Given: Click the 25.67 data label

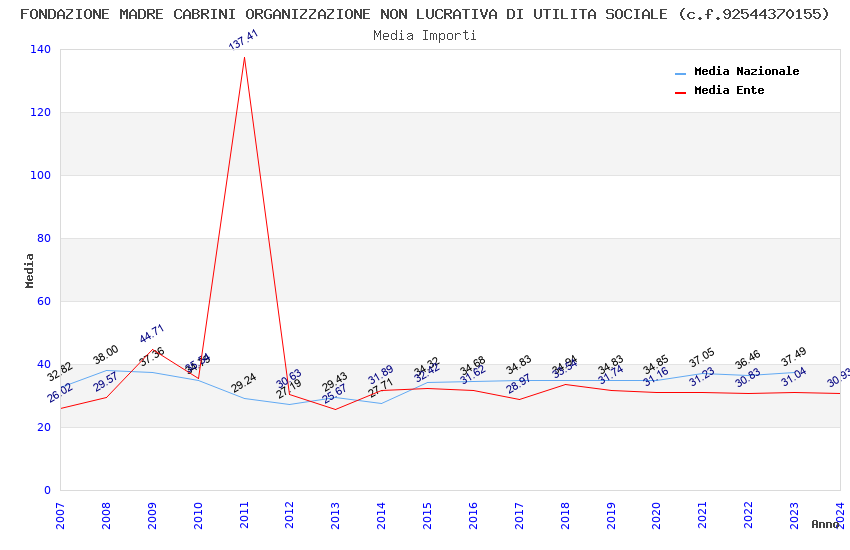Looking at the screenshot, I should [334, 394].
